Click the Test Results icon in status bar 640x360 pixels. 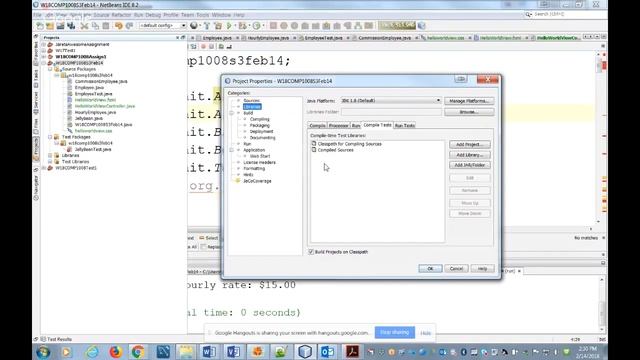click(x=43, y=339)
